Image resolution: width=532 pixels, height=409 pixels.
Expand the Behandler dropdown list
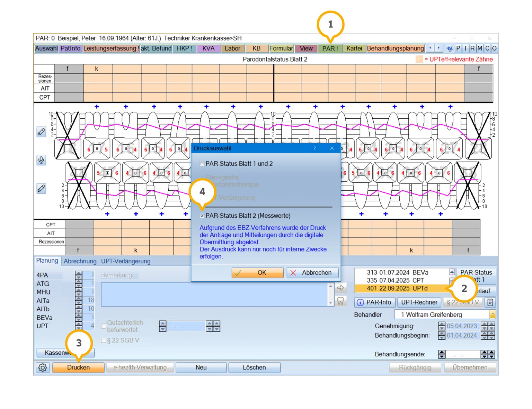(493, 315)
